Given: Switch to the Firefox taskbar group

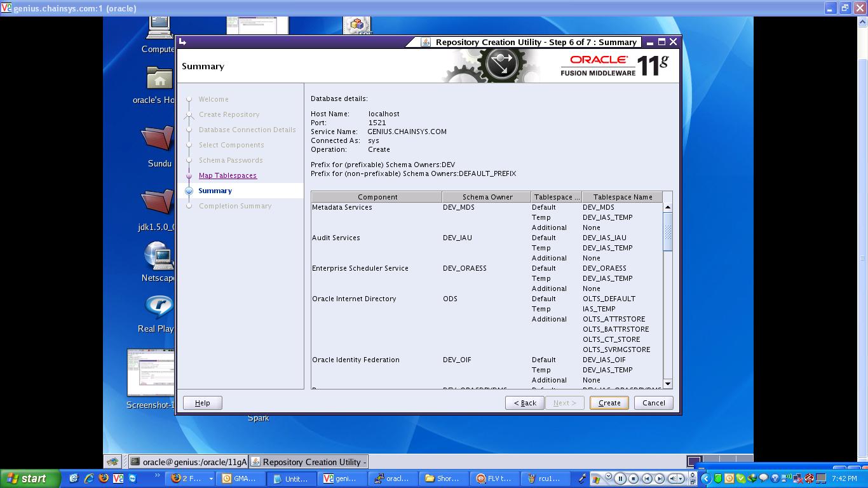Looking at the screenshot, I should (191, 478).
